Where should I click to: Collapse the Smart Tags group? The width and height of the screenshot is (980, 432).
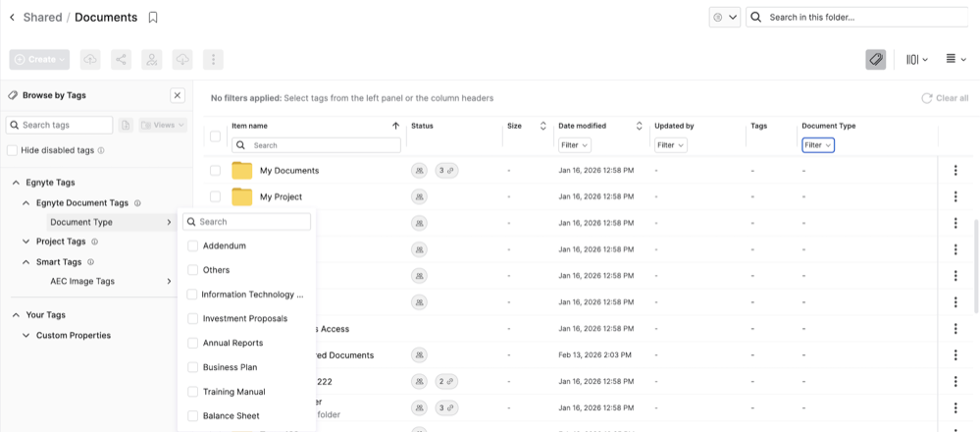pos(26,262)
